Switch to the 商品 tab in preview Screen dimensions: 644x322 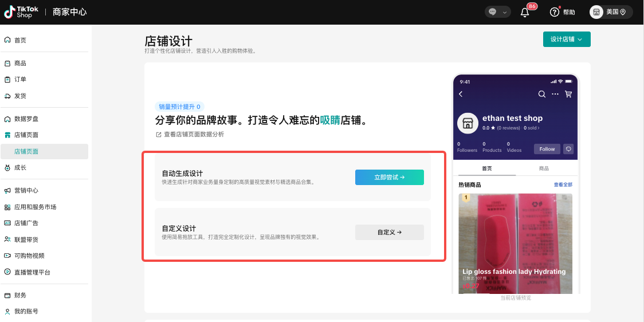(x=544, y=168)
